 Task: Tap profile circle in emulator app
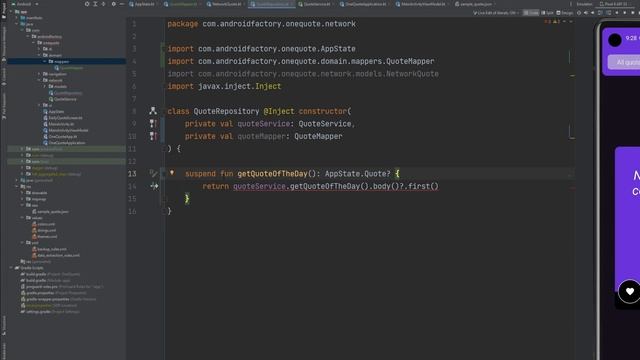[615, 40]
